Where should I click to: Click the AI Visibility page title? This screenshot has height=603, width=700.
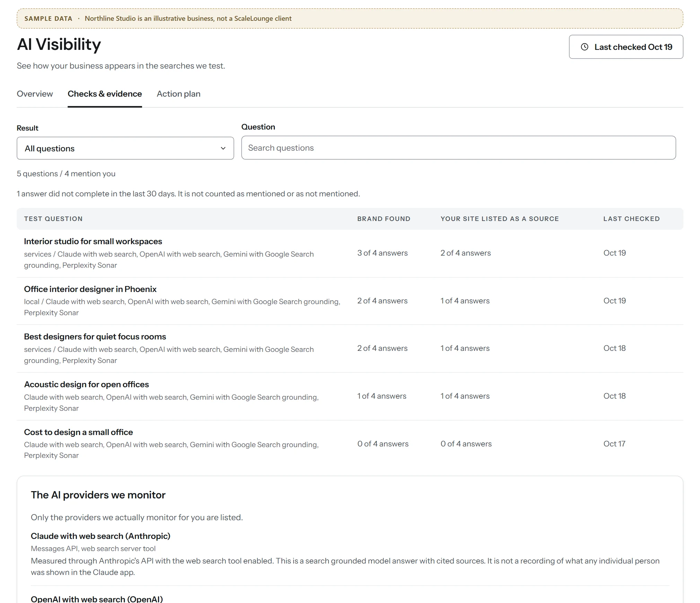(x=59, y=44)
